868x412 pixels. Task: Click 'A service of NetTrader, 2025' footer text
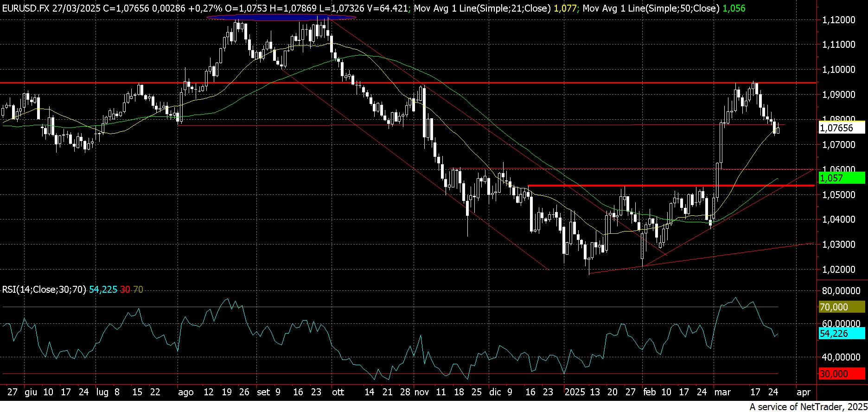coord(808,406)
